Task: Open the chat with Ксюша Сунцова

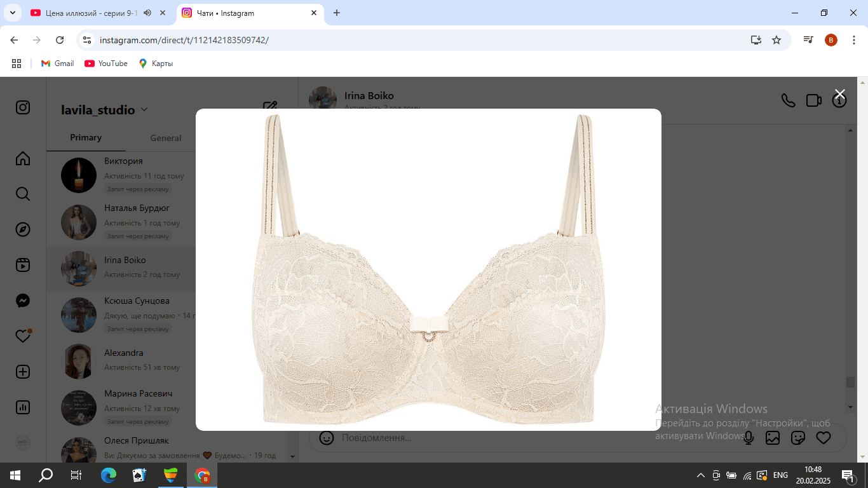Action: [167, 315]
